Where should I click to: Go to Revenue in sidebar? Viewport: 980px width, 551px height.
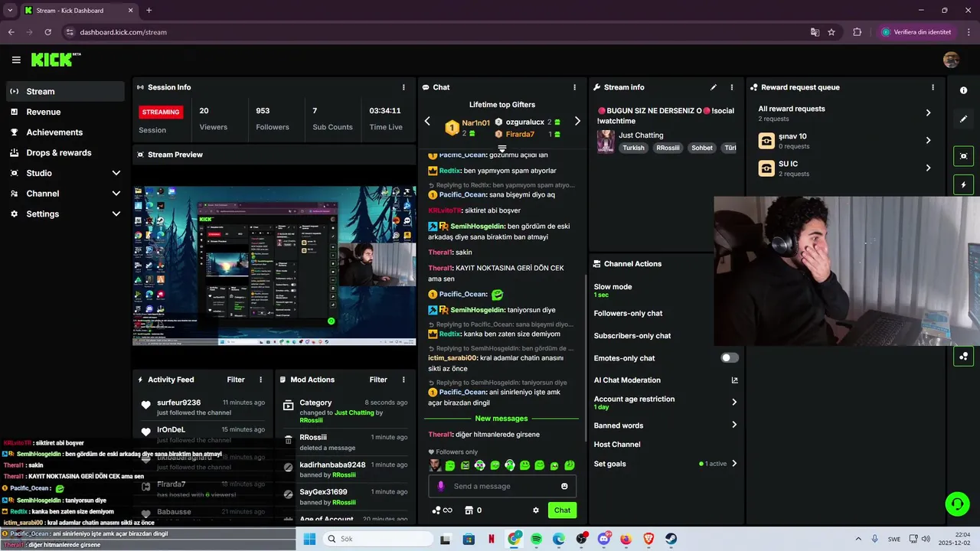click(x=65, y=112)
